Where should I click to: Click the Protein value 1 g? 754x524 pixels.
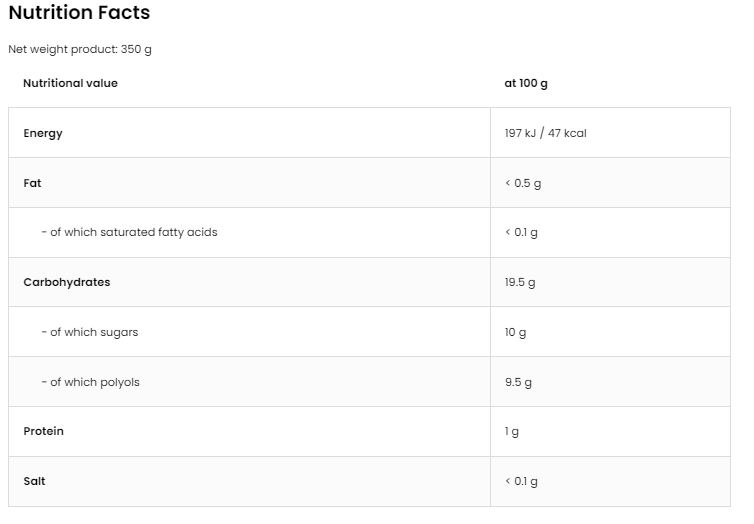[x=512, y=431]
